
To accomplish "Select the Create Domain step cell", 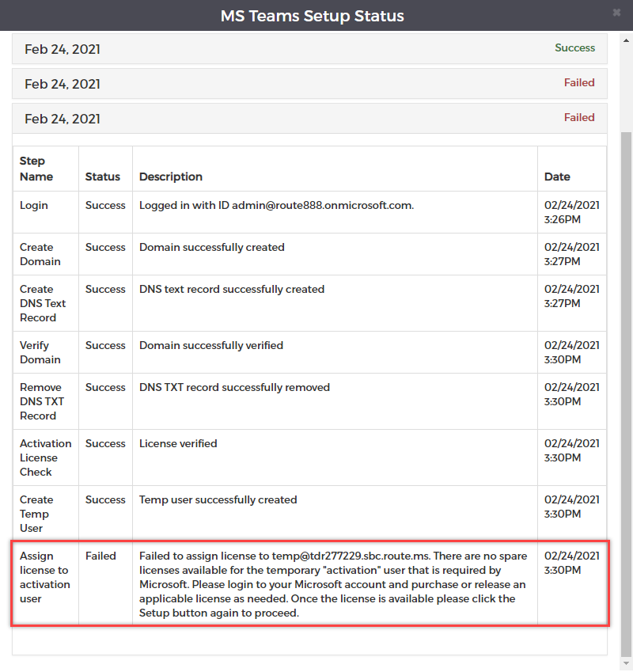I will point(46,254).
